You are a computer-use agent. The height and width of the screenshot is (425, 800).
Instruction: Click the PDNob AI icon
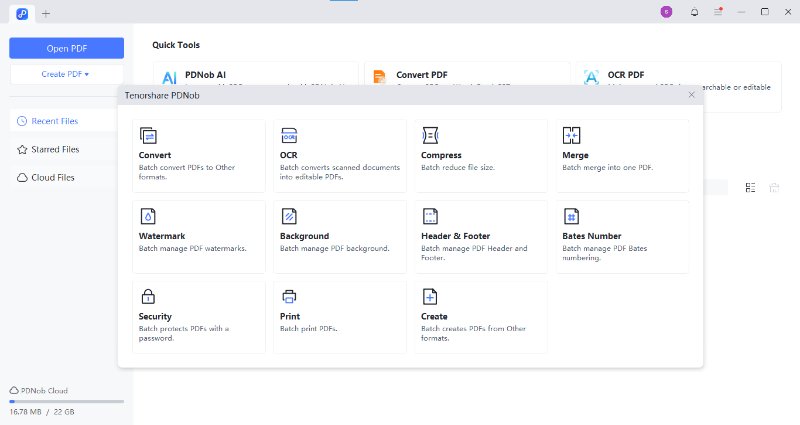coord(169,78)
